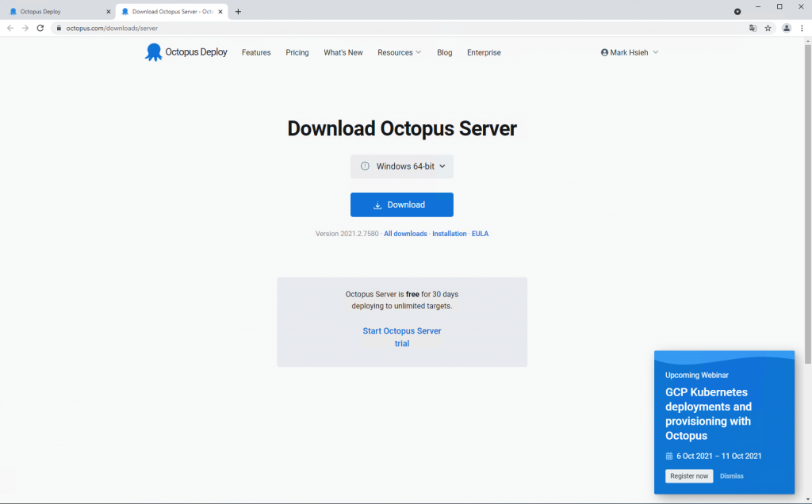Dismiss the Upcoming Webinar popup
Screen dimensions: 812x504
pyautogui.click(x=732, y=475)
